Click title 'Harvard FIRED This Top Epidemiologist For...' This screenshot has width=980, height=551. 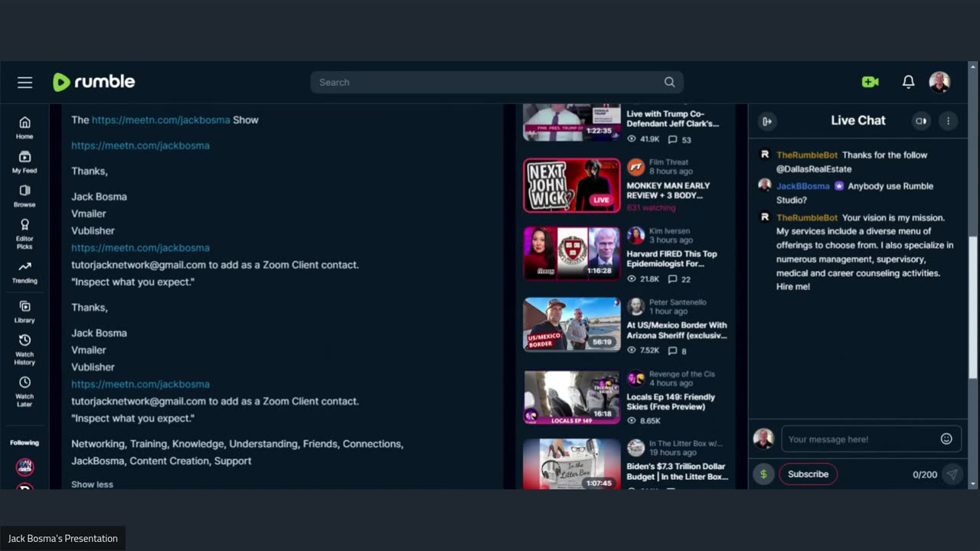[x=671, y=259]
